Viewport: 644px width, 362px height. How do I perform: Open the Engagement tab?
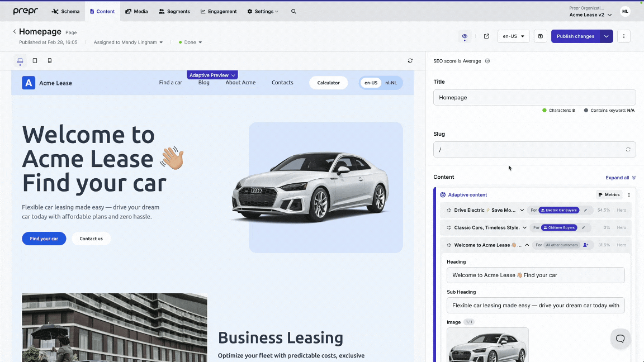pos(219,12)
